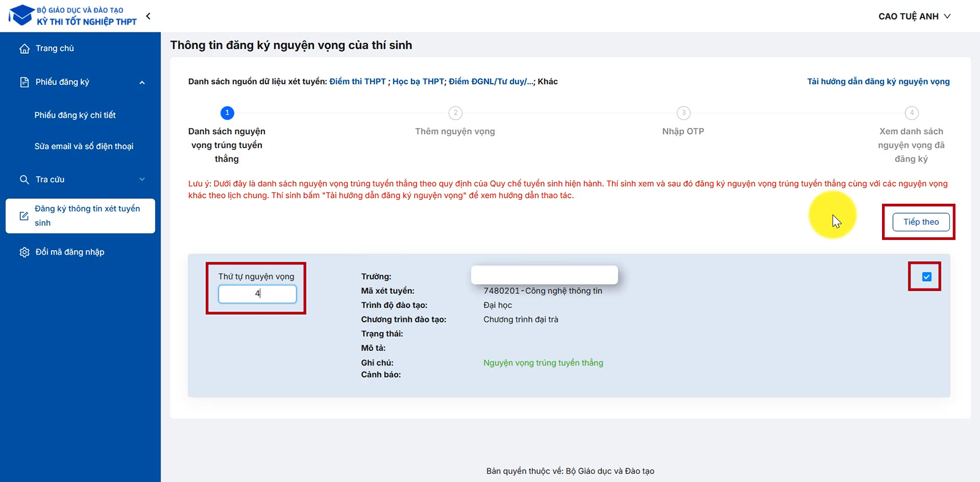Click the Điểm thi THPT data source link

(358, 81)
